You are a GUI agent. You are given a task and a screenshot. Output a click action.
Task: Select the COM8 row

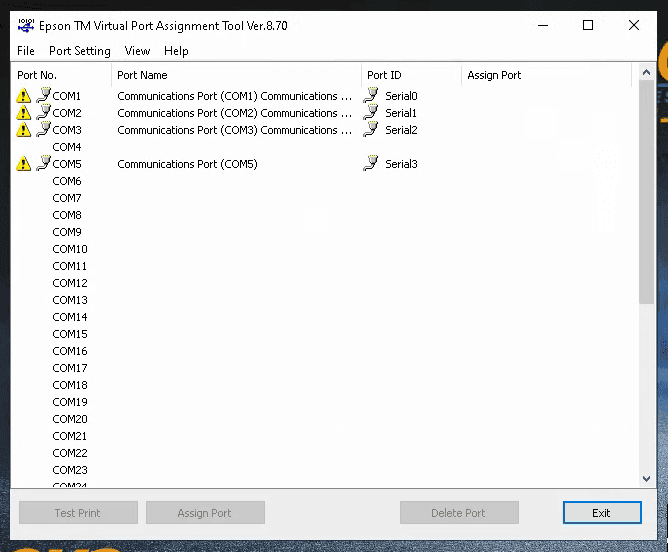click(x=322, y=216)
